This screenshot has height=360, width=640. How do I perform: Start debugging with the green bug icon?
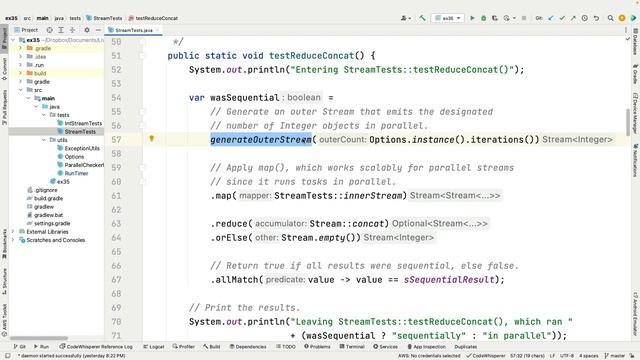[x=483, y=18]
